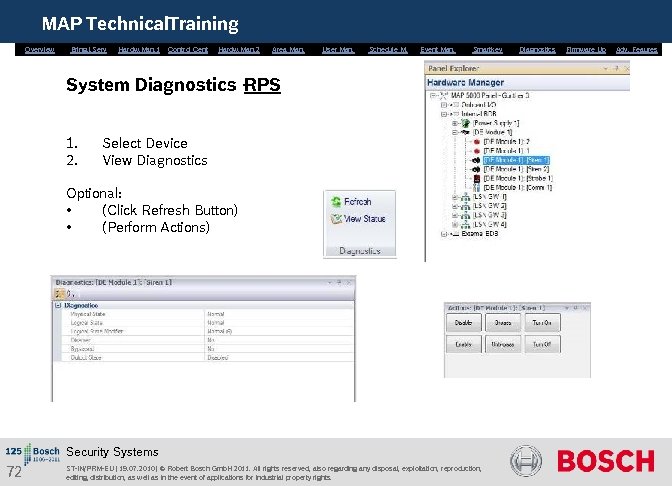Jump to Area Man. section link
The image size is (672, 486).
[x=288, y=50]
